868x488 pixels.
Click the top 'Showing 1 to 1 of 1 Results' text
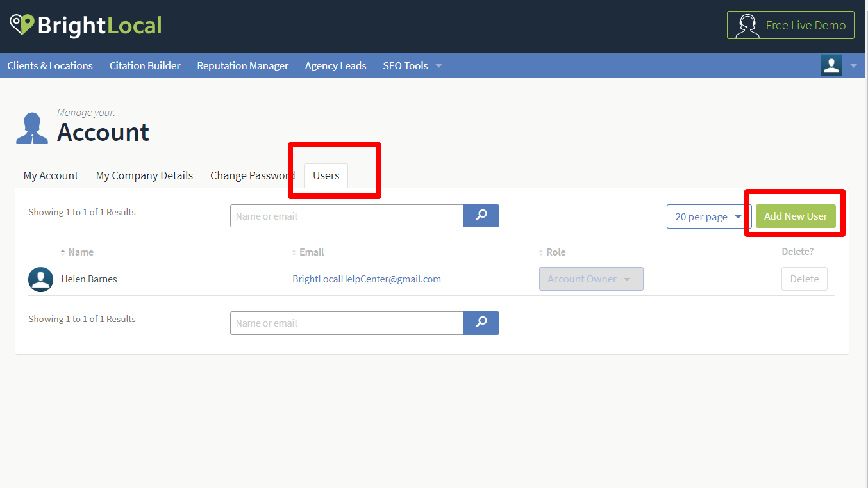tap(82, 212)
